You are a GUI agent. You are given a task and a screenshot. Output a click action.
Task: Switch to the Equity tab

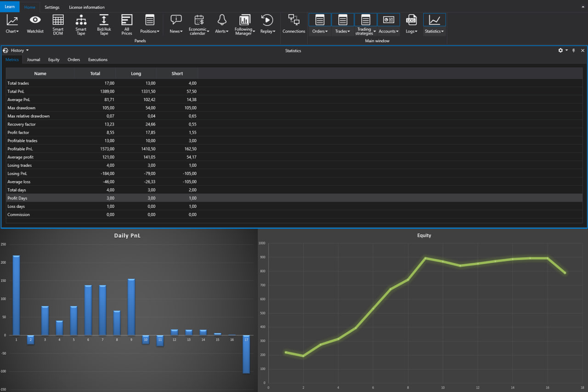tap(54, 60)
